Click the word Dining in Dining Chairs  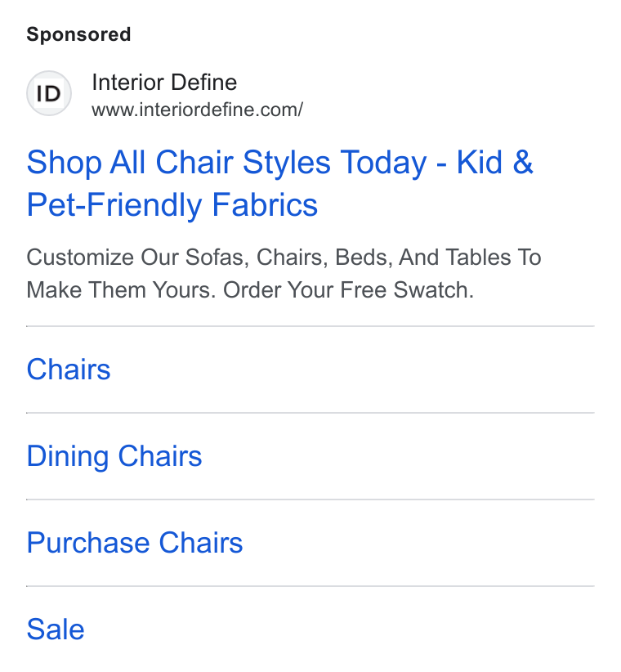68,456
